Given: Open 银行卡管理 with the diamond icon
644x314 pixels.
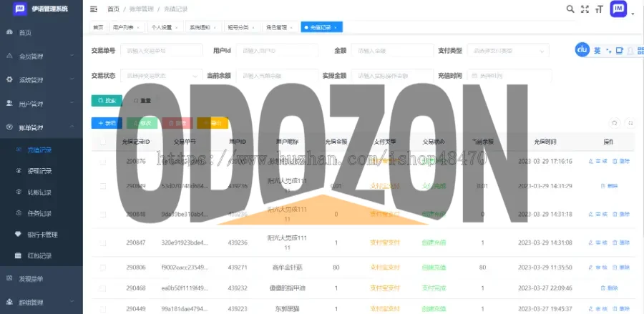Looking at the screenshot, I should [x=41, y=235].
